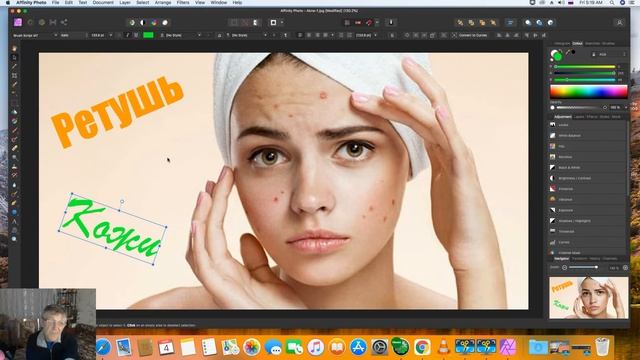Open the opacity percentage dropdown

click(626, 108)
